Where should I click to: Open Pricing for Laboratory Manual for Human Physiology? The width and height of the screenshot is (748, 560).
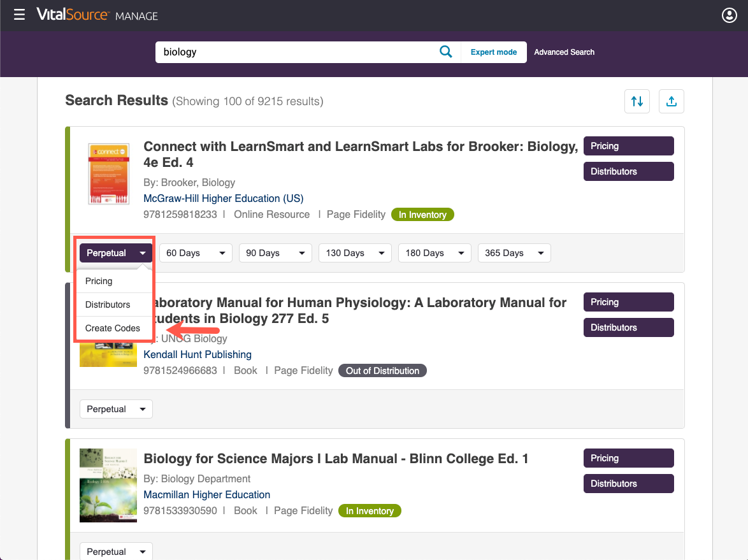pyautogui.click(x=628, y=302)
